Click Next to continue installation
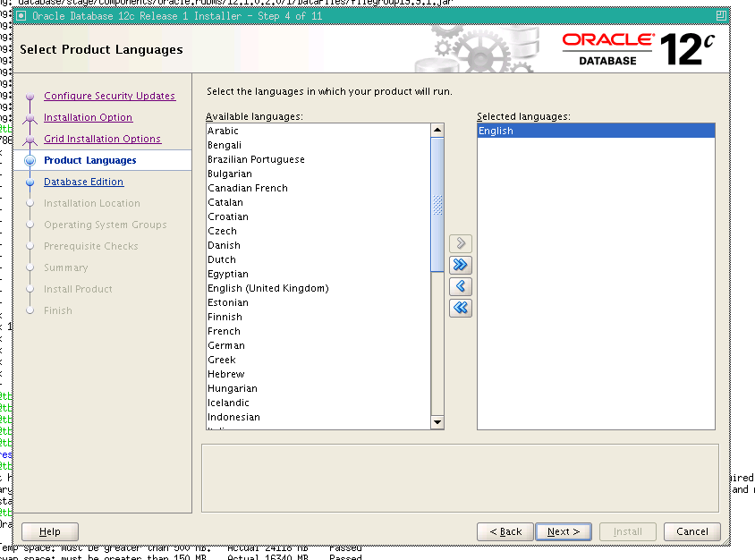755x560 pixels. pos(563,530)
